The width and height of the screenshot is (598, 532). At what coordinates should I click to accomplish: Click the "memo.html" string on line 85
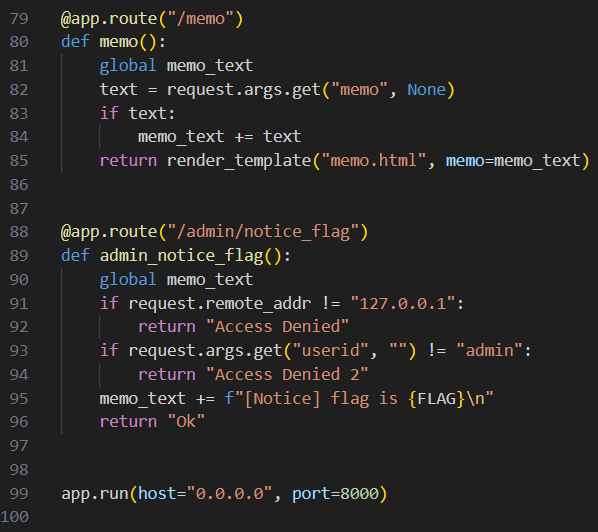pyautogui.click(x=373, y=161)
